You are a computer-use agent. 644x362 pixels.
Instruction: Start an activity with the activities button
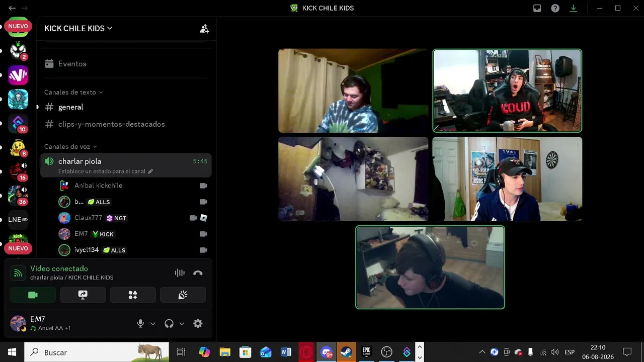click(x=133, y=295)
